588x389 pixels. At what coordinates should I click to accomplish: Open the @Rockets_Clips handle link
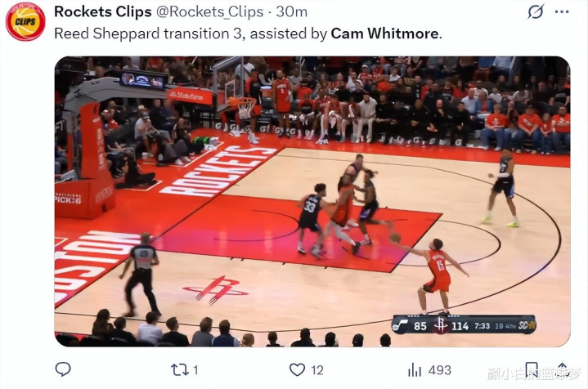[x=209, y=12]
